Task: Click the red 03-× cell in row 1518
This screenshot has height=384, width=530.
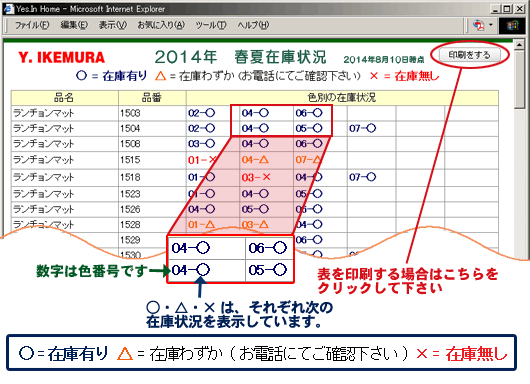Action: [256, 177]
